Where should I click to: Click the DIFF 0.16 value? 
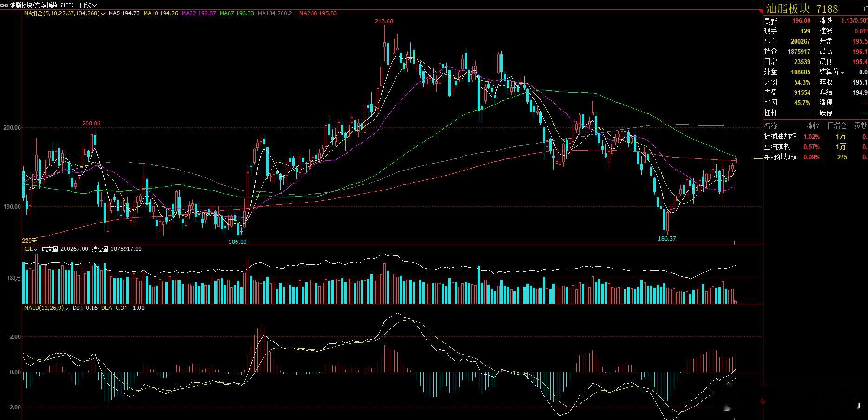pyautogui.click(x=85, y=308)
